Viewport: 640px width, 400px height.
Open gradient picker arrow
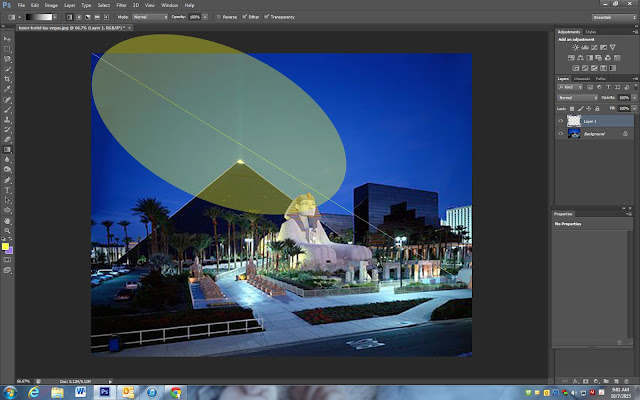click(55, 17)
